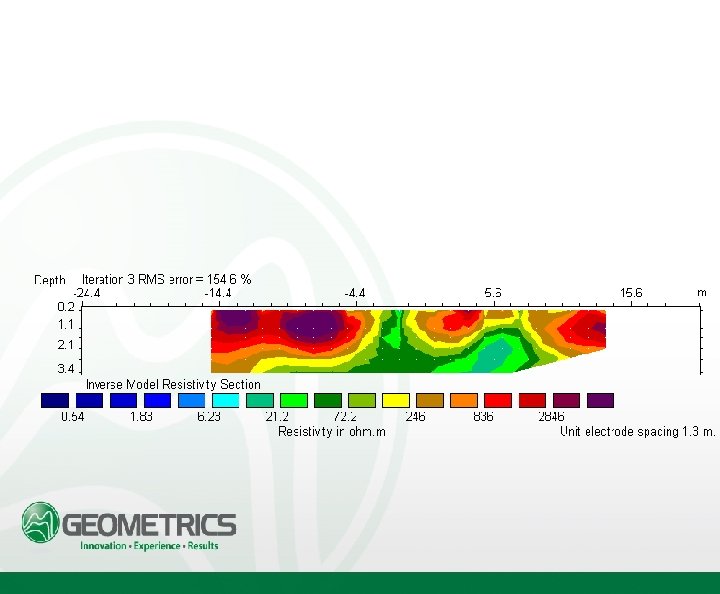Click the 1.1 depth axis value
Viewport: 720px width, 594px height.
(66, 325)
